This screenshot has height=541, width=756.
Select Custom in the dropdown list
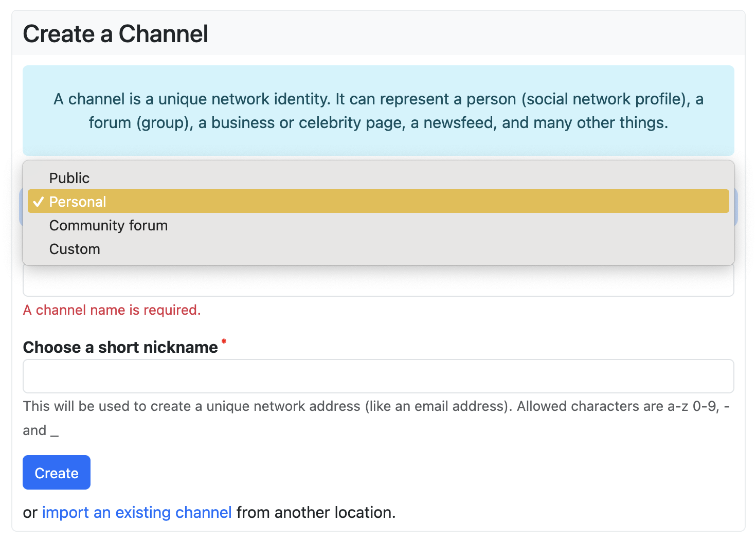pyautogui.click(x=379, y=249)
